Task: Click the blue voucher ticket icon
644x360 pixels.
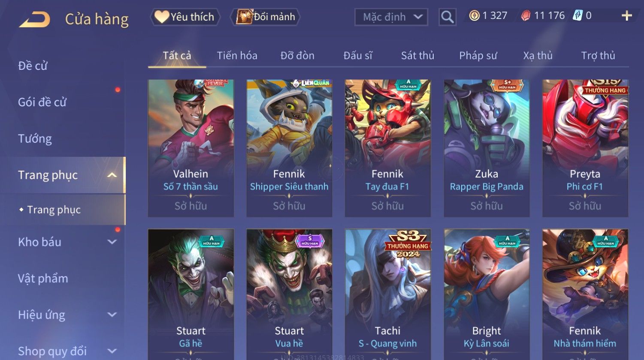Action: pyautogui.click(x=577, y=16)
